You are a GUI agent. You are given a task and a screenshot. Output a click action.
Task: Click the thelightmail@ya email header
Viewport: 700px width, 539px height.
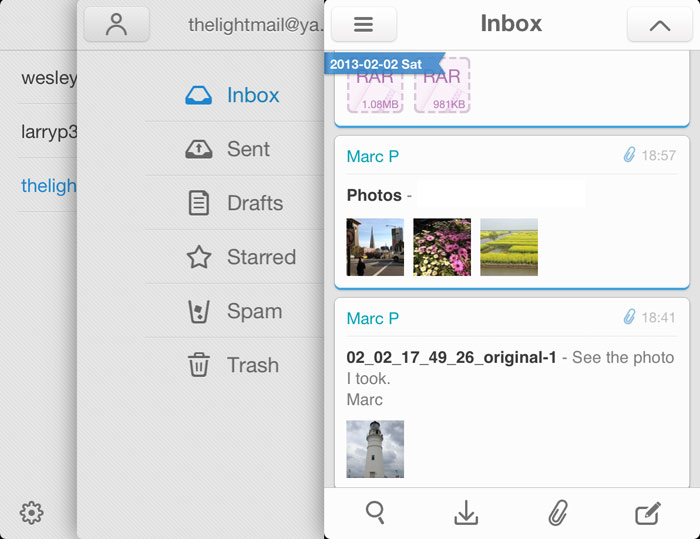coord(255,25)
